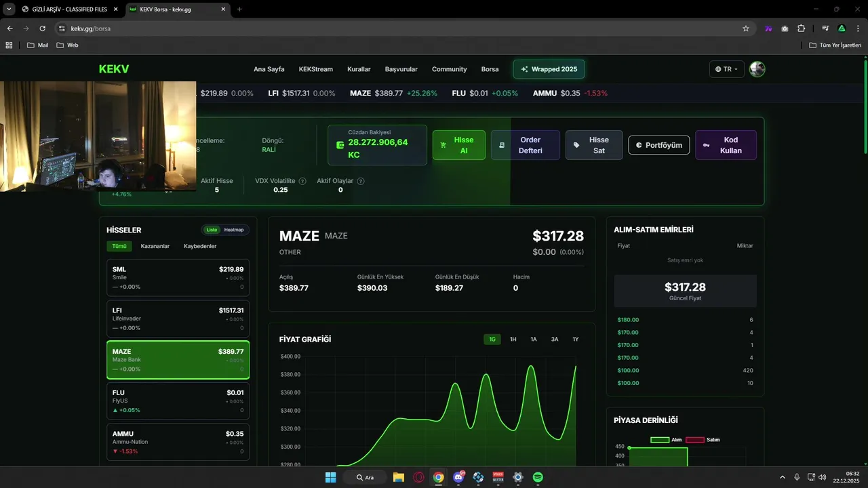Open Spotify from the taskbar

(x=538, y=477)
